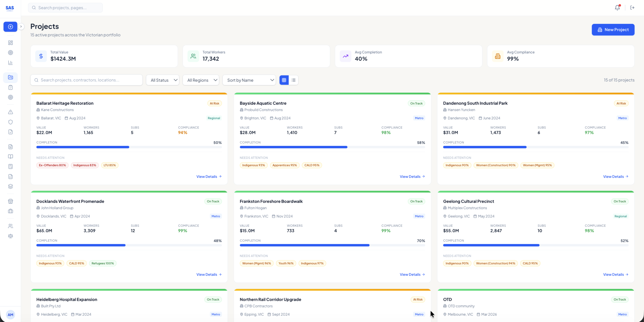Click Bayside Aquatic Centre completion progress bar
Screen dimensions: 644x322
pos(332,147)
